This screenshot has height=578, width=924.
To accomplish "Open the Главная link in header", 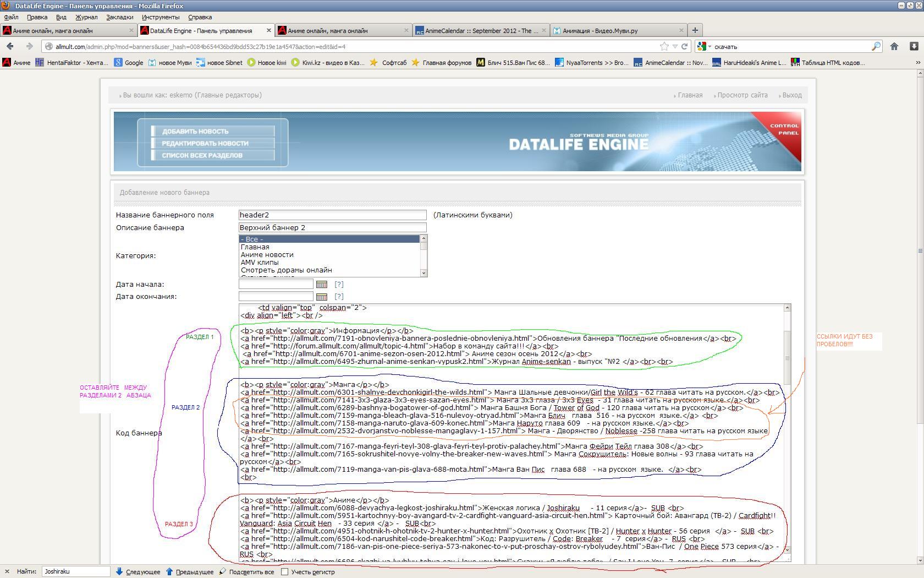I will [x=690, y=95].
